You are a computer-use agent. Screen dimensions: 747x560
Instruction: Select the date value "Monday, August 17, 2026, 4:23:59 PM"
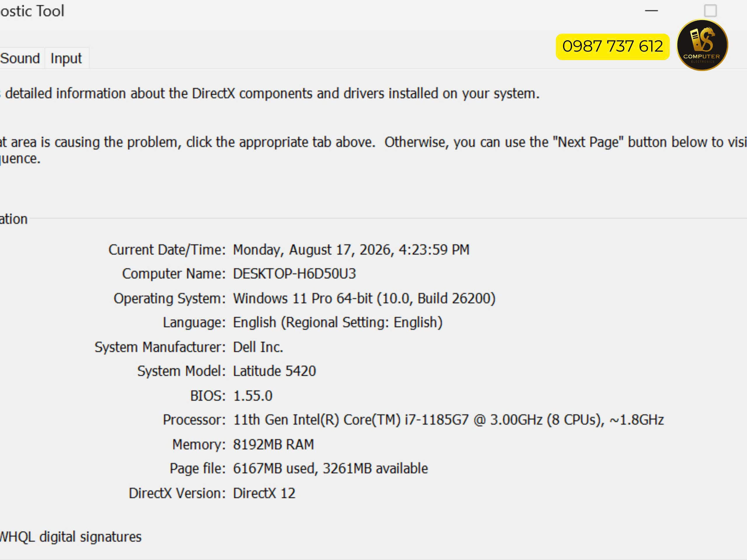(x=351, y=250)
